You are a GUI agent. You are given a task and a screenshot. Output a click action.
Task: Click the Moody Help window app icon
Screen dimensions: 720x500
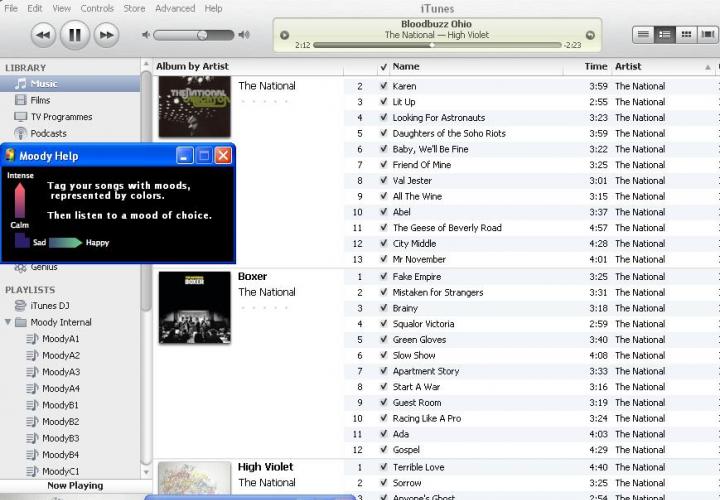(x=10, y=156)
